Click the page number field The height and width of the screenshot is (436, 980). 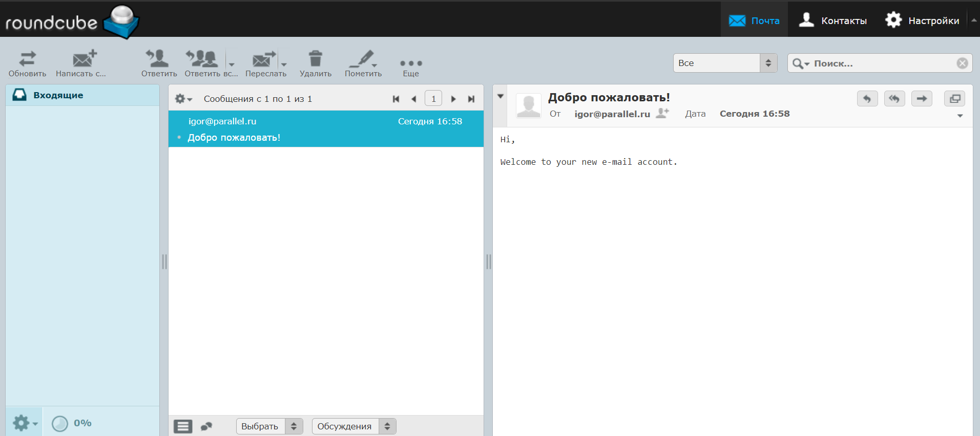[x=433, y=98]
